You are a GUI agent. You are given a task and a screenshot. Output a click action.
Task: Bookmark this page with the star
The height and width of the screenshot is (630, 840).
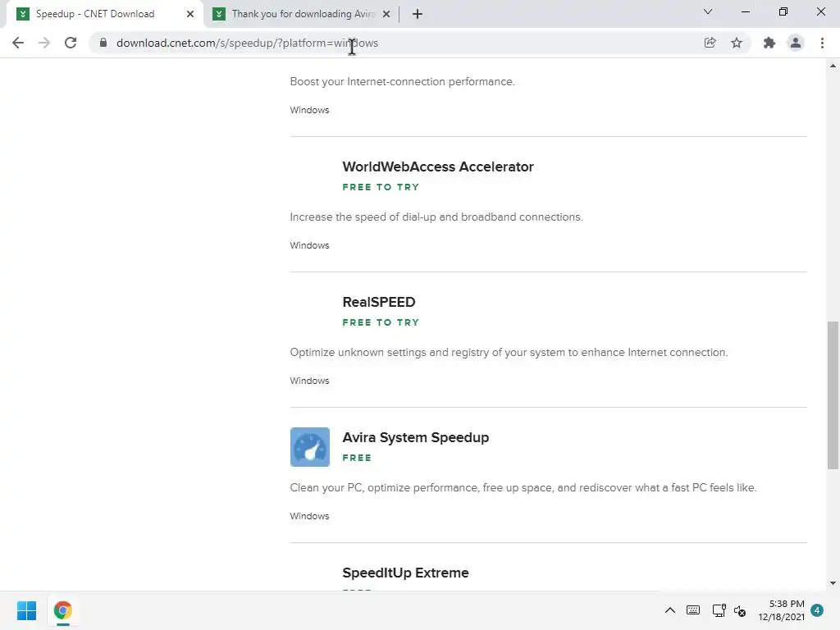[737, 43]
